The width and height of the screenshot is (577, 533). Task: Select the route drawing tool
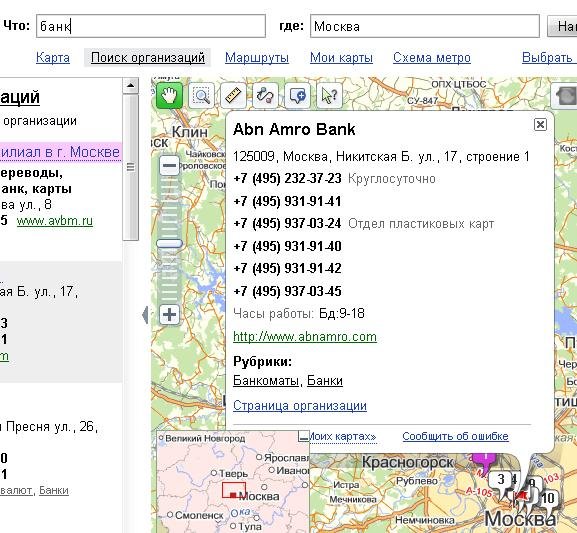(265, 96)
